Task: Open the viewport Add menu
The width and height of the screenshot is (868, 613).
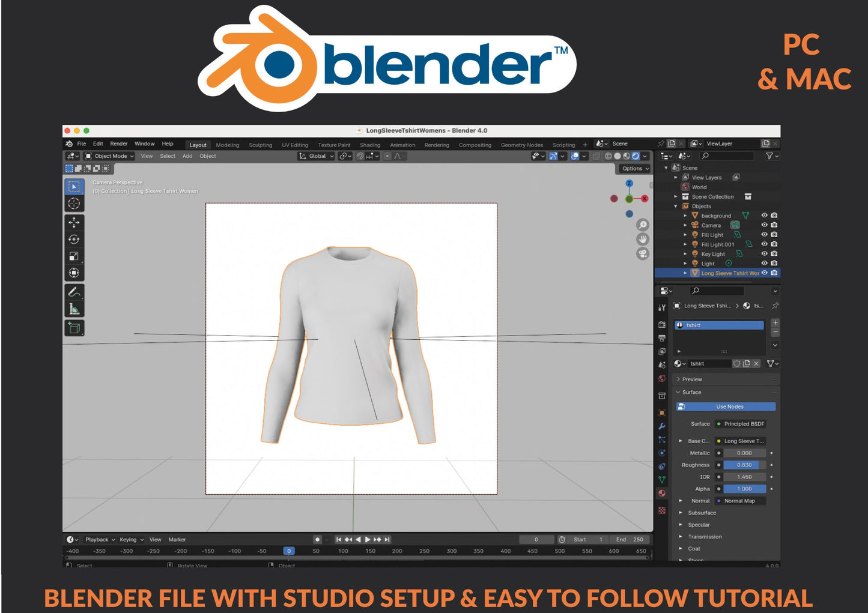Action: [187, 156]
